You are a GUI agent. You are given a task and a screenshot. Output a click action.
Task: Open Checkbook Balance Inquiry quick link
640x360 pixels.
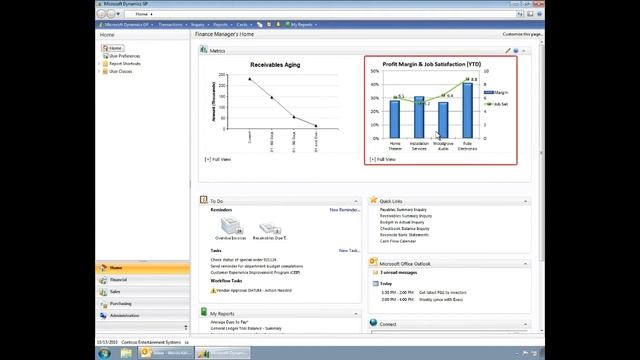coord(404,229)
